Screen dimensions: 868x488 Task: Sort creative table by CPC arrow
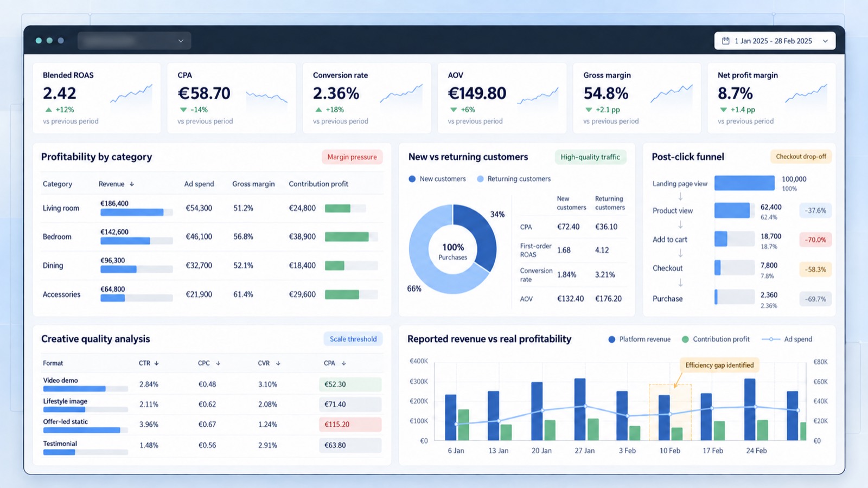tap(218, 363)
